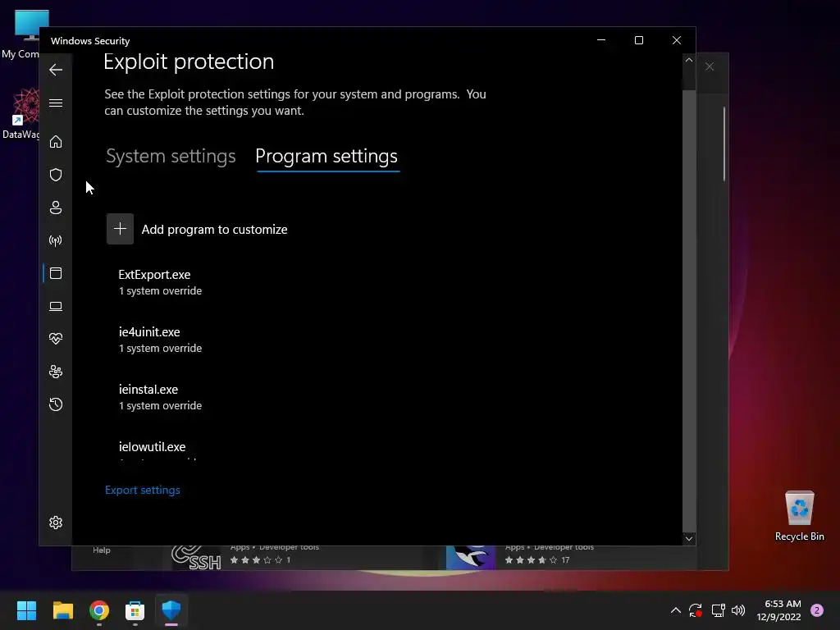Viewport: 840px width, 630px height.
Task: Show hidden tray icons chevron
Action: [x=676, y=610]
